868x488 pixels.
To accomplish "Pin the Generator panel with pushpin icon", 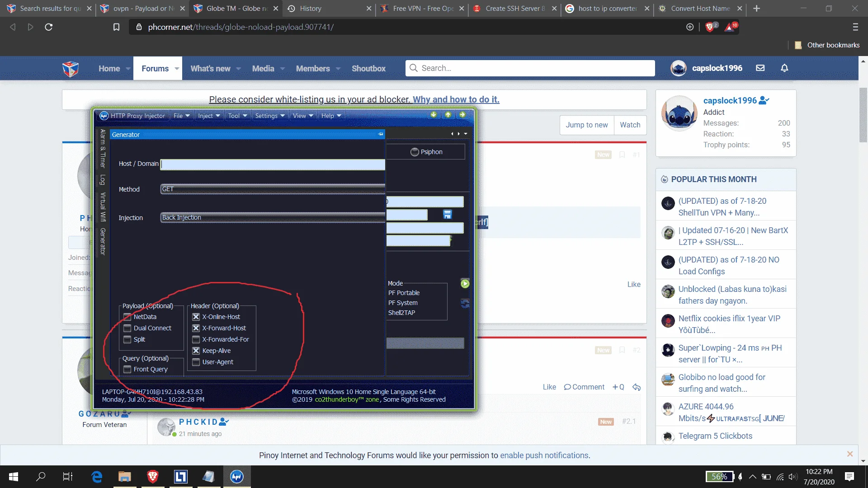I will click(x=381, y=134).
